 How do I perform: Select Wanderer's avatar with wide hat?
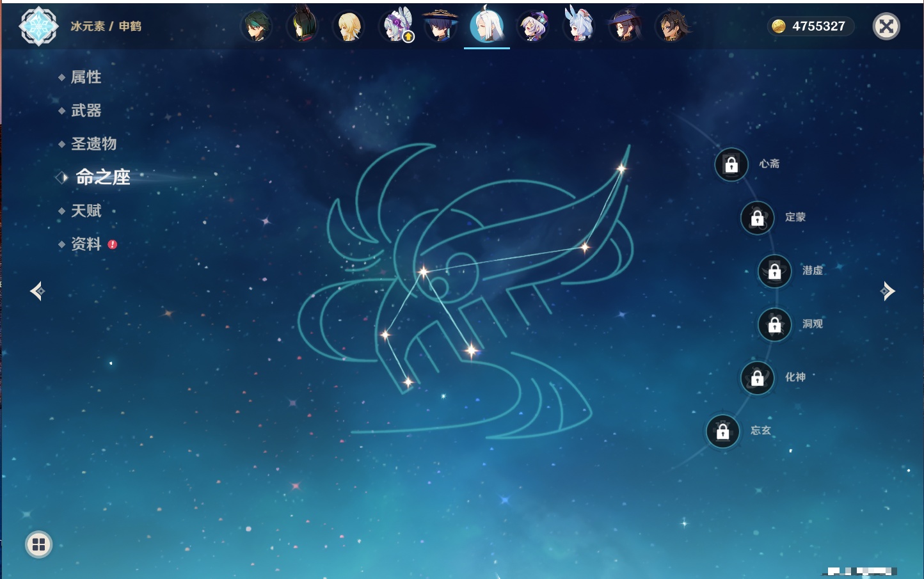(440, 26)
